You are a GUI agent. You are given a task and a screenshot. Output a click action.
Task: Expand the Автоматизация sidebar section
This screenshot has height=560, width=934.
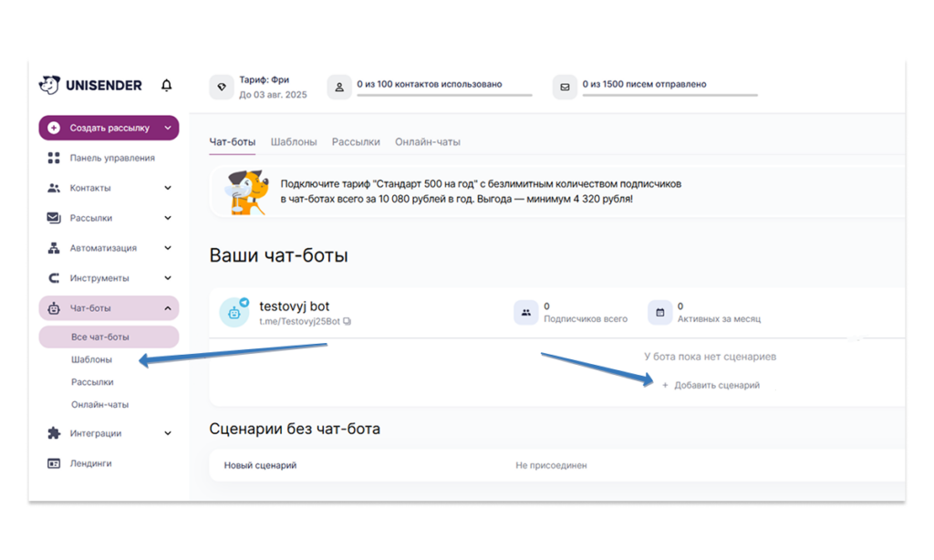[x=168, y=248]
